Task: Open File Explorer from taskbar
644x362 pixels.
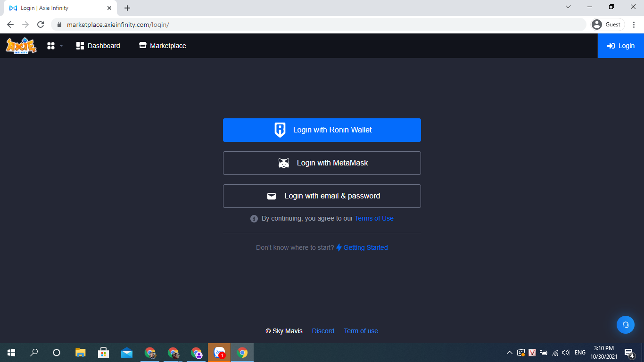Action: 81,353
